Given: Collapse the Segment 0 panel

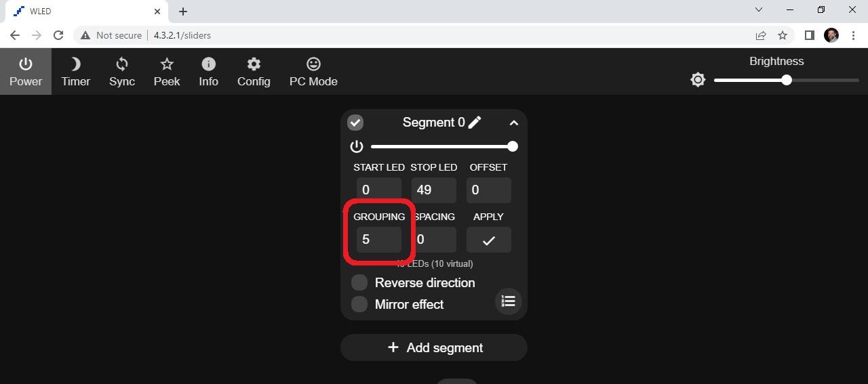Looking at the screenshot, I should click(x=513, y=123).
